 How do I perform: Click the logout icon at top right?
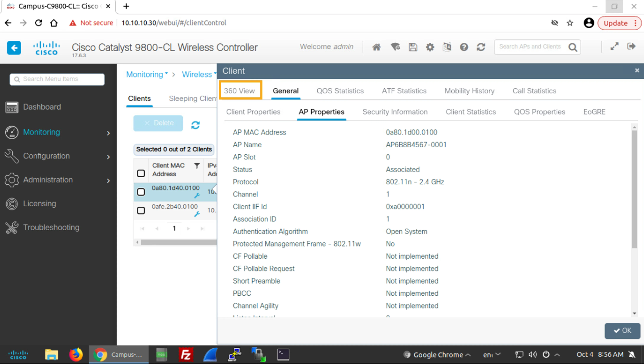631,46
